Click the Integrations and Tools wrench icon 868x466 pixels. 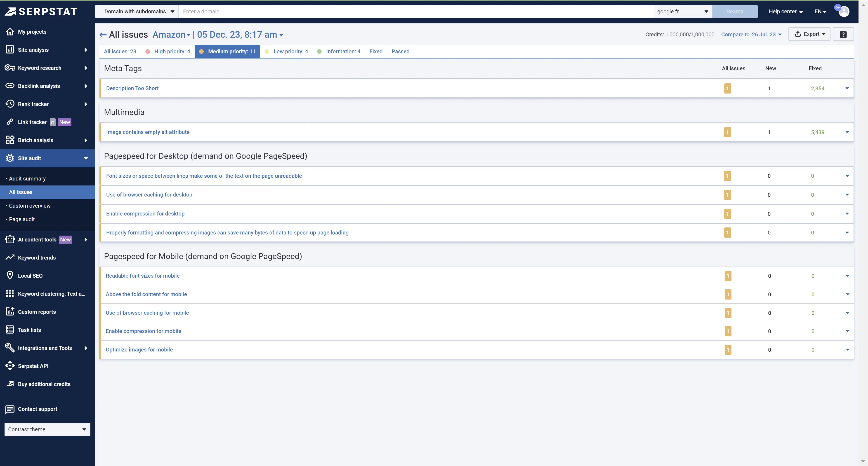[x=10, y=347]
